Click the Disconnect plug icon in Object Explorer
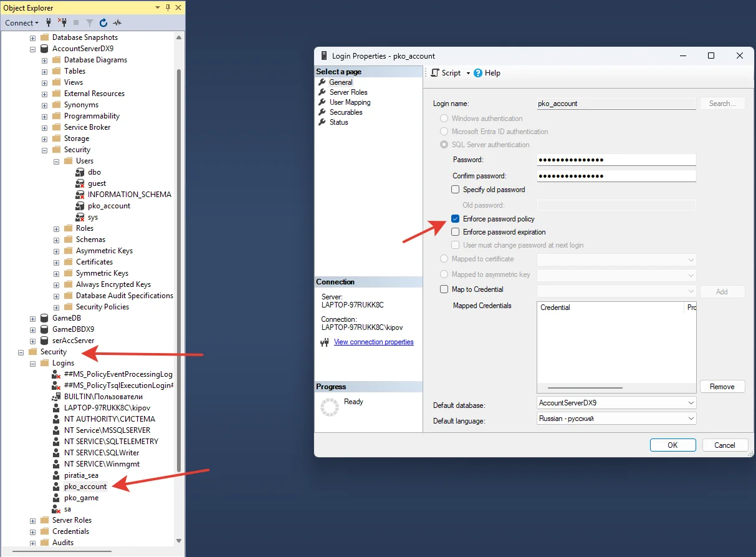 [x=62, y=22]
